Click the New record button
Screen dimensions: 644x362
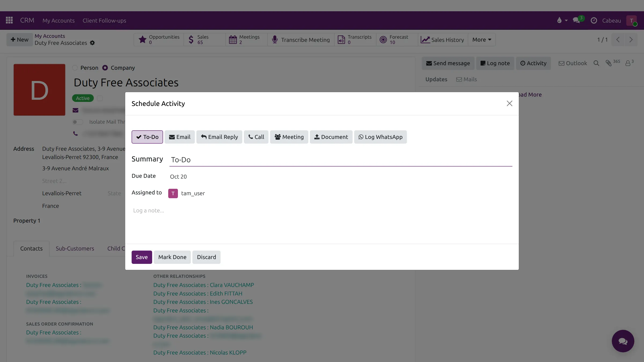pos(19,40)
